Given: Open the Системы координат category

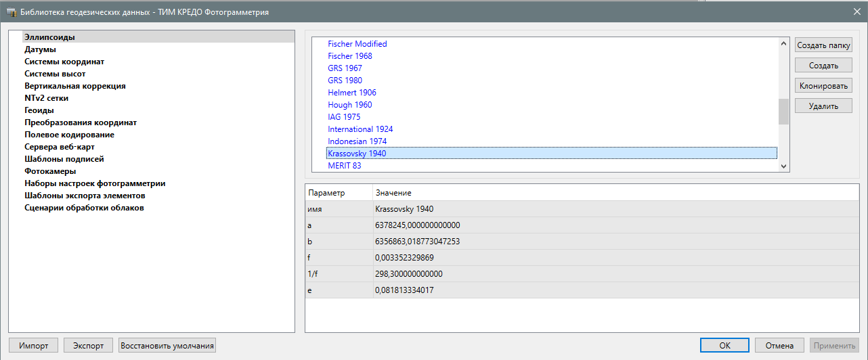Looking at the screenshot, I should (x=64, y=62).
